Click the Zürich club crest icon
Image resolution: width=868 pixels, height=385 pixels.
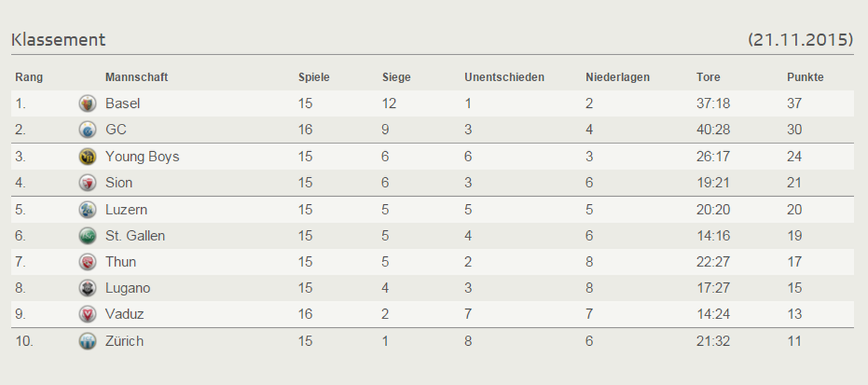pyautogui.click(x=88, y=341)
